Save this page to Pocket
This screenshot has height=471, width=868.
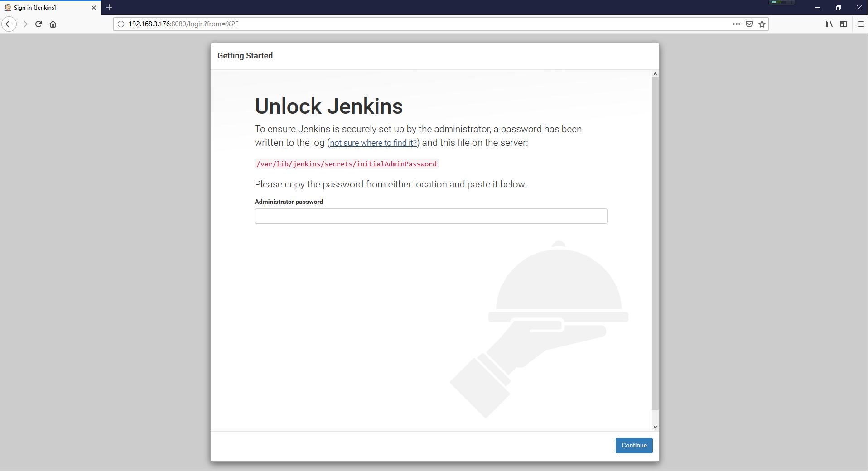click(x=749, y=24)
